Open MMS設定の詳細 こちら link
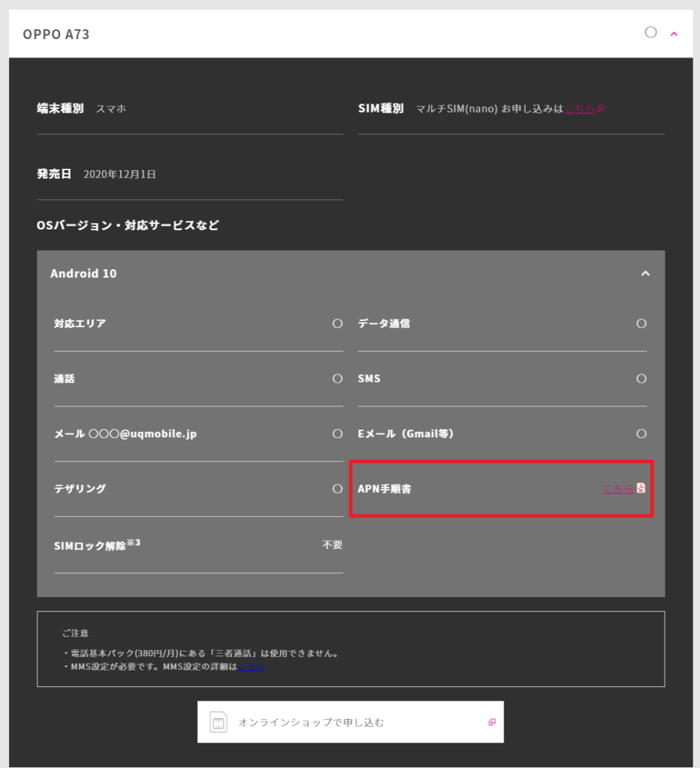This screenshot has width=700, height=768. [251, 667]
